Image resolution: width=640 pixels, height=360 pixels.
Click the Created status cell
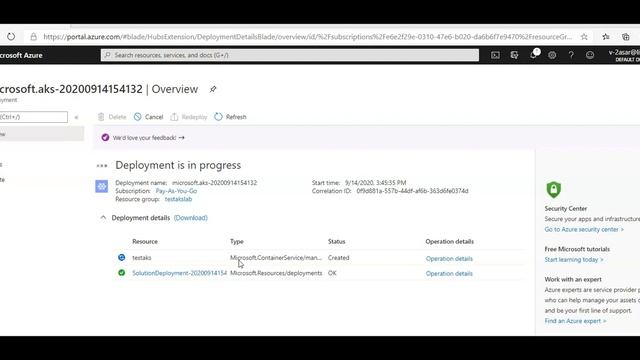pyautogui.click(x=338, y=258)
